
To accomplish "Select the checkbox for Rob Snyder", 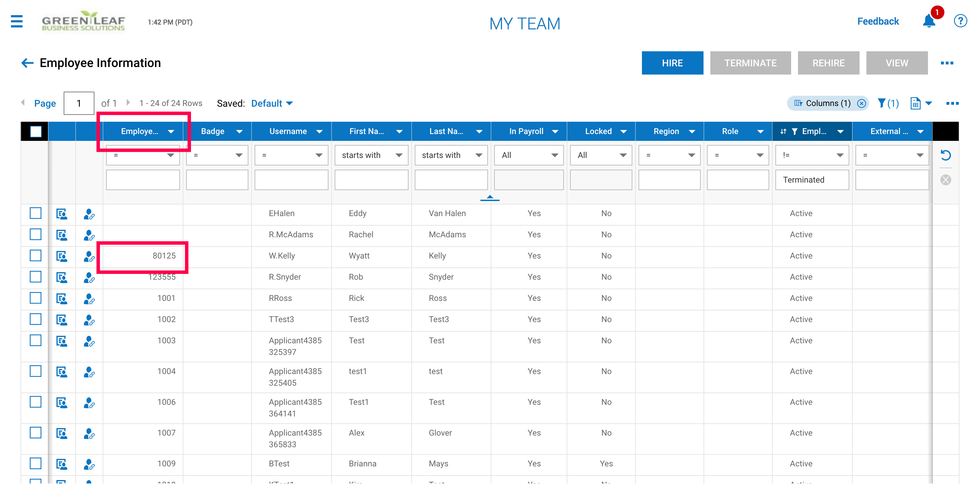I will coord(35,277).
